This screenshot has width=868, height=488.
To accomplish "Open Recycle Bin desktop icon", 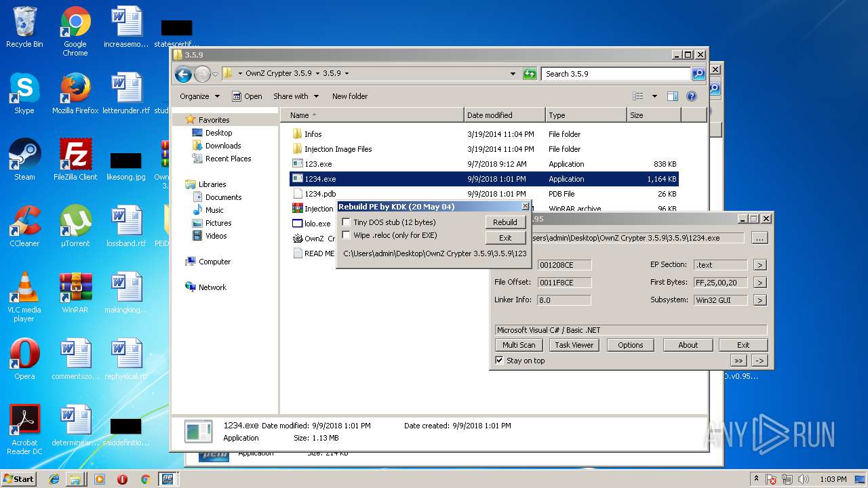I will pos(24,27).
